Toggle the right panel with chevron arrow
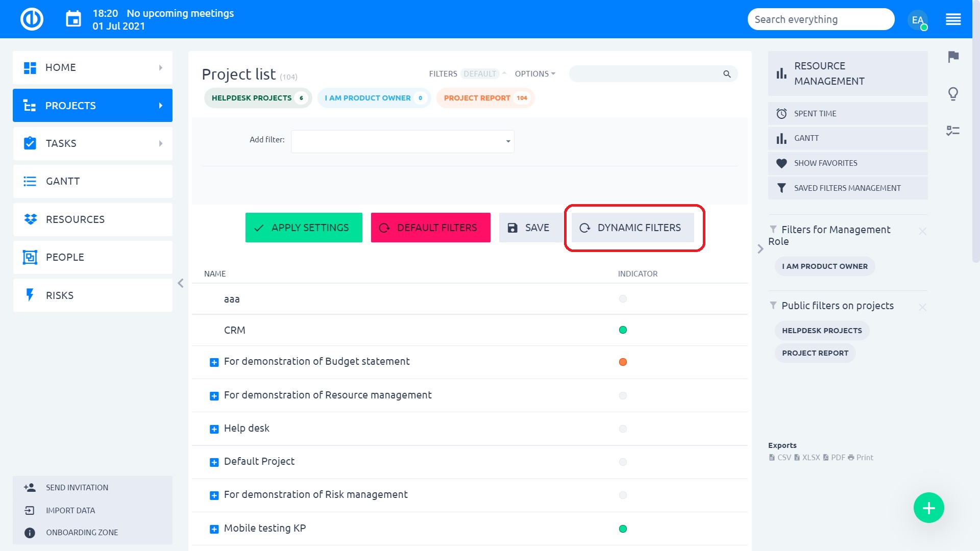The image size is (980, 551). (x=761, y=249)
